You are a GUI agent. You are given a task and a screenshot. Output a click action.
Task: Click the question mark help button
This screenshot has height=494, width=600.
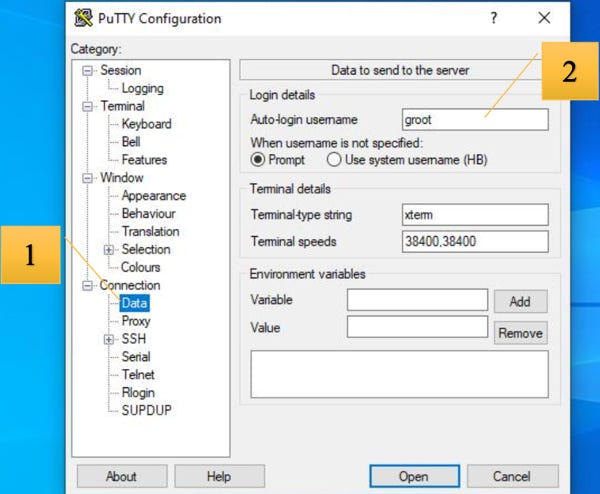tap(494, 18)
